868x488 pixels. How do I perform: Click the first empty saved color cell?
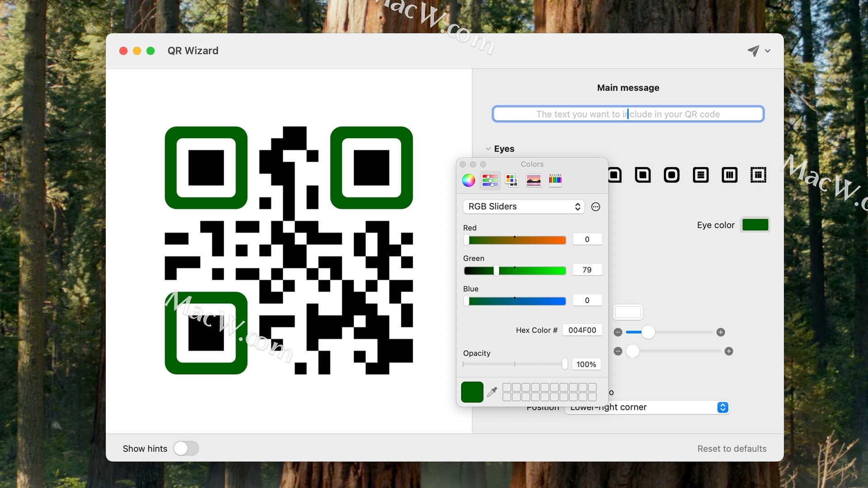click(x=507, y=387)
